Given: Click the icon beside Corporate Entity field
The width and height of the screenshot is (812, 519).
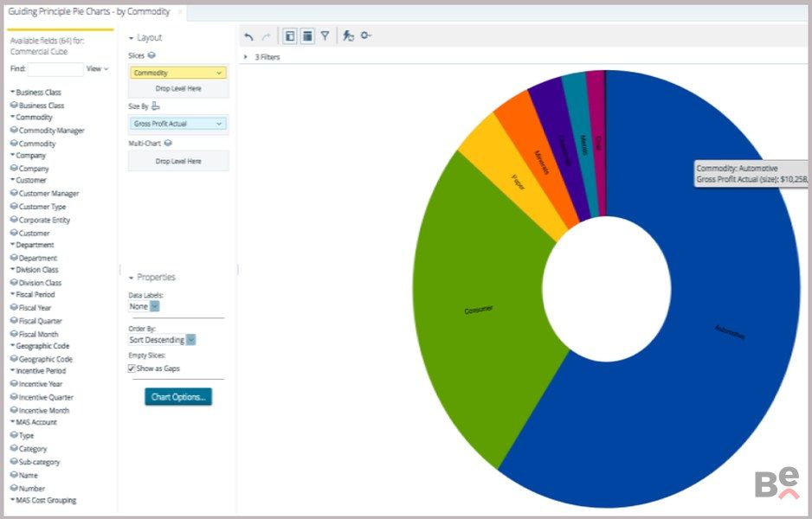Looking at the screenshot, I should (x=14, y=220).
